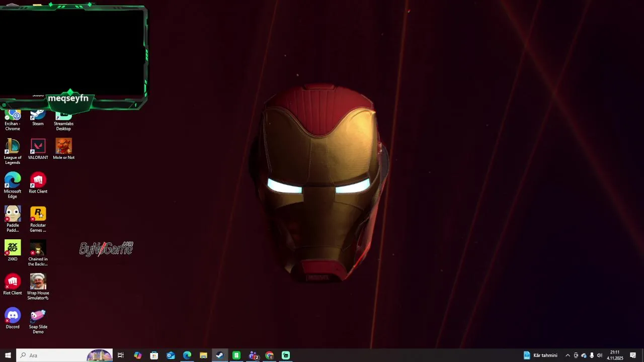The width and height of the screenshot is (644, 362).
Task: Select the Riot Client icon above Discord
Action: point(13,285)
